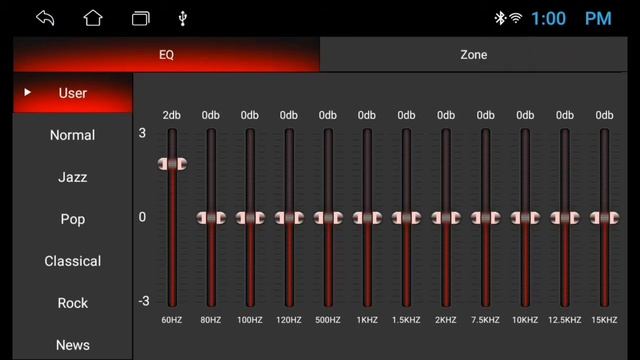Image resolution: width=640 pixels, height=360 pixels.
Task: Select the Pop preset
Action: tap(73, 219)
